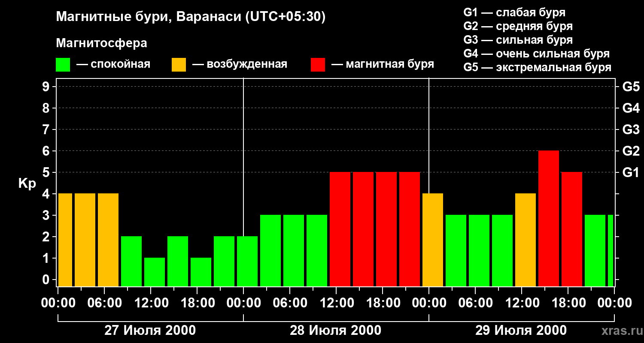The width and height of the screenshot is (644, 343).
Task: Click the 06:00 time label under 27 Июля
Action: (x=104, y=303)
